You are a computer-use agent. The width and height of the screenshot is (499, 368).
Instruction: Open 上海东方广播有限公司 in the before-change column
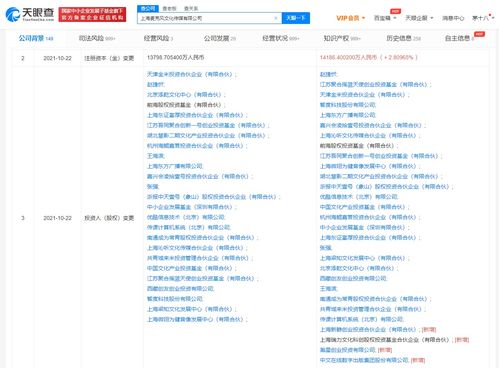point(175,166)
